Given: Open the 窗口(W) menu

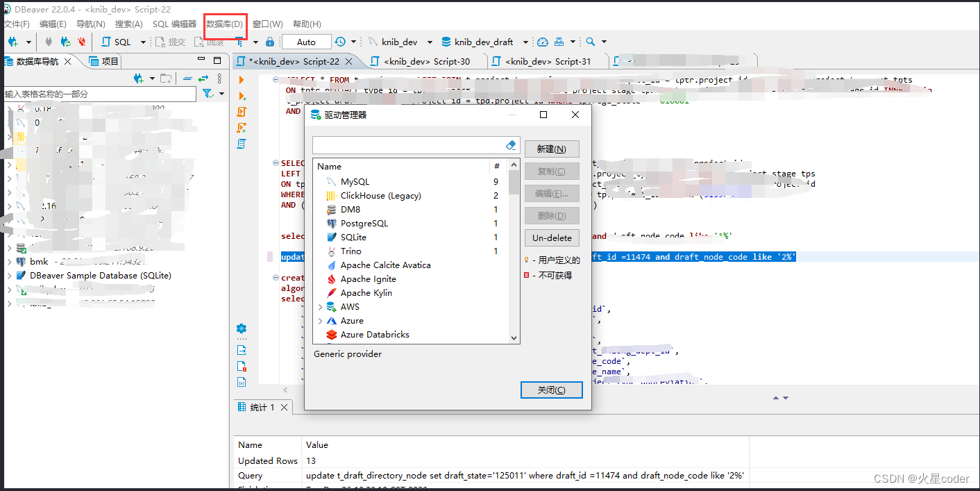Looking at the screenshot, I should 267,24.
